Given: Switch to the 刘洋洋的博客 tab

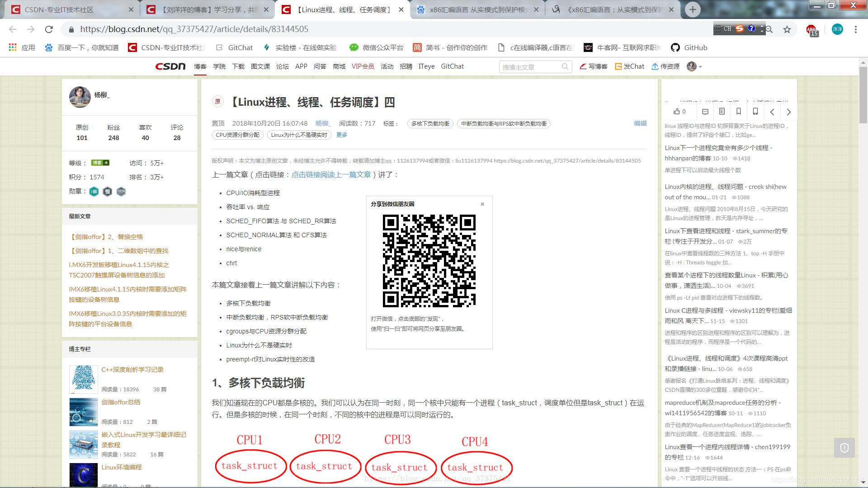Looking at the screenshot, I should [x=207, y=9].
